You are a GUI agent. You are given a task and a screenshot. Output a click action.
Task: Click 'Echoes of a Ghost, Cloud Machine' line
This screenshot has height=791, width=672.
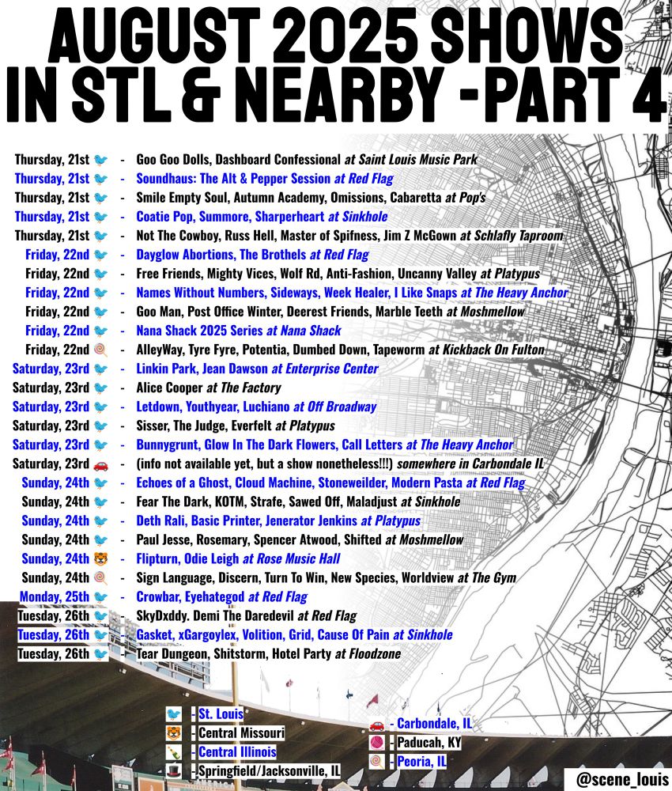[330, 483]
